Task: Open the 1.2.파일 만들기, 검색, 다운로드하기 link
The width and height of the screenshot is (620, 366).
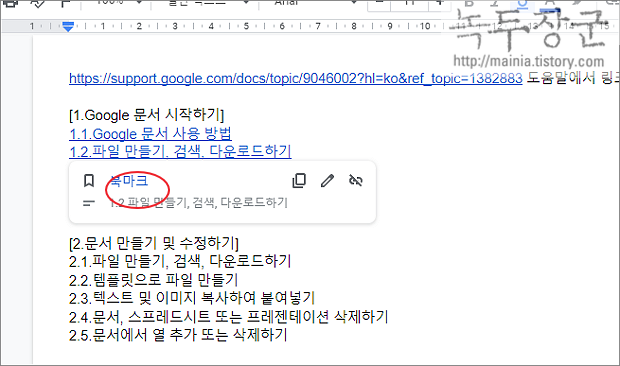Action: pos(180,151)
